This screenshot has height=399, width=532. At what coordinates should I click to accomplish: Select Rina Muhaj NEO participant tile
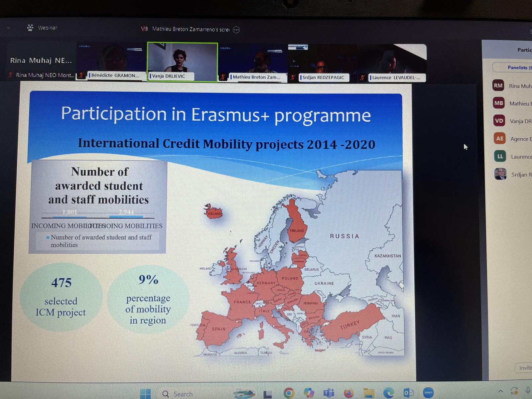(41, 61)
